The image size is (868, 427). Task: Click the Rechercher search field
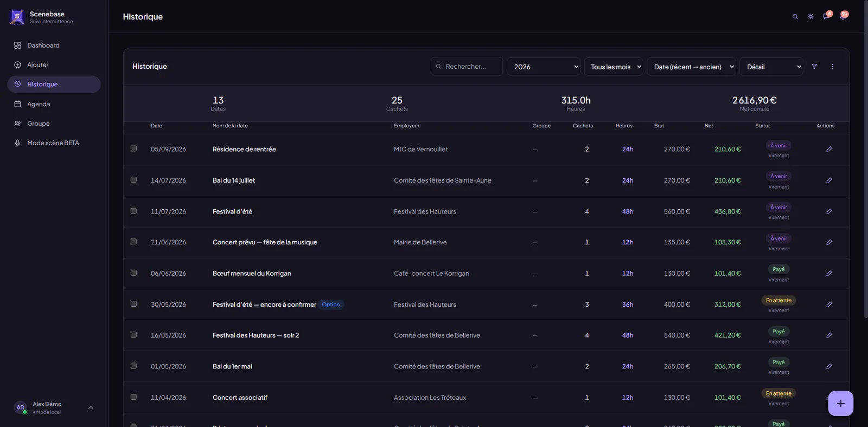(x=467, y=67)
